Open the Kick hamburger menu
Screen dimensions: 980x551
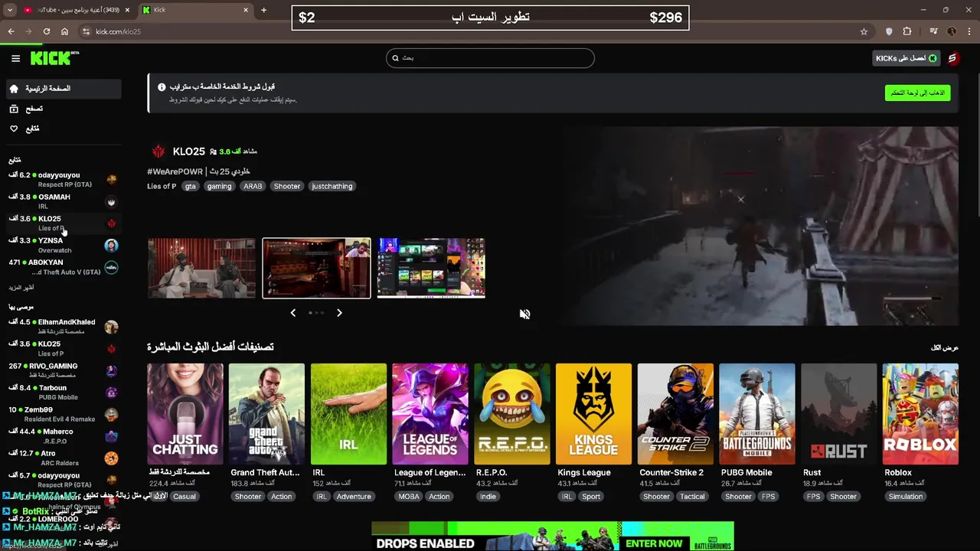15,58
